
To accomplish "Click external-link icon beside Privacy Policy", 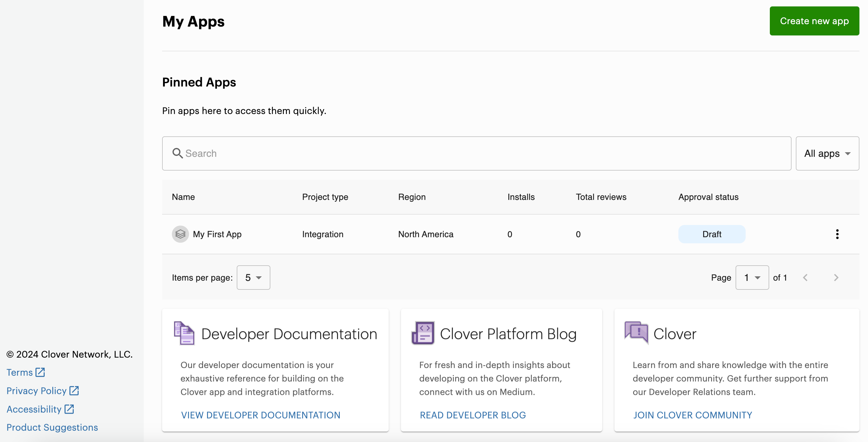I will pos(74,391).
